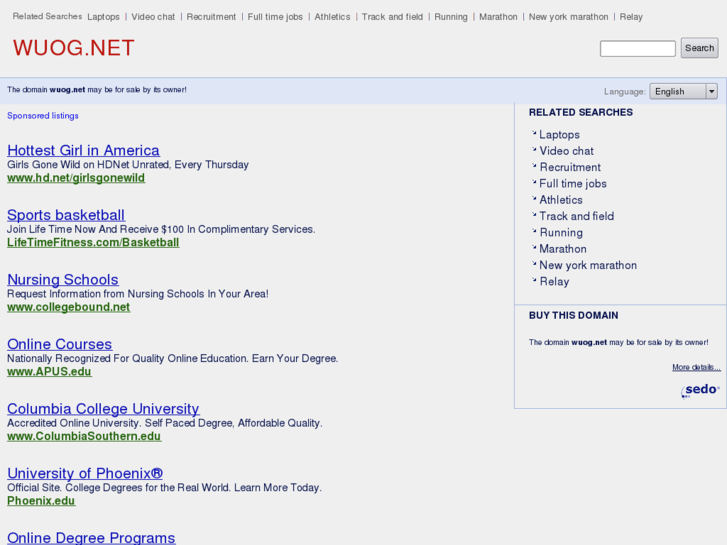Open top bar Marathon link
Screen dimensions: 727x545
point(498,17)
